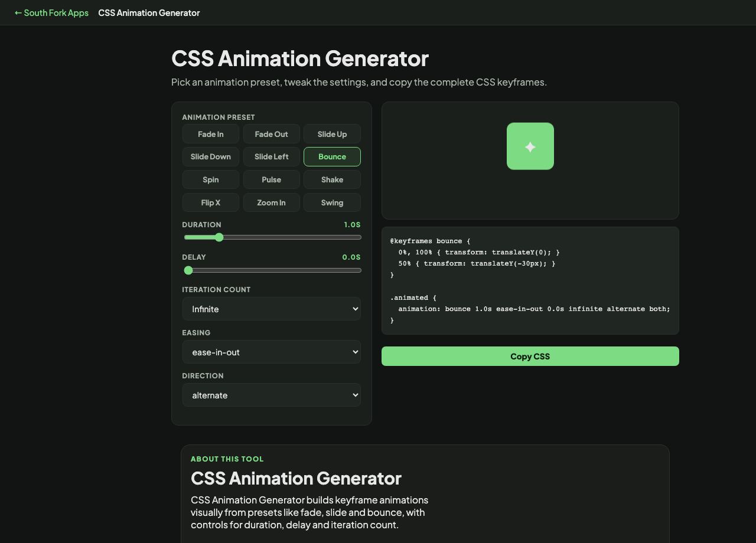Apply the Shake animation preset
The image size is (756, 543).
click(332, 179)
